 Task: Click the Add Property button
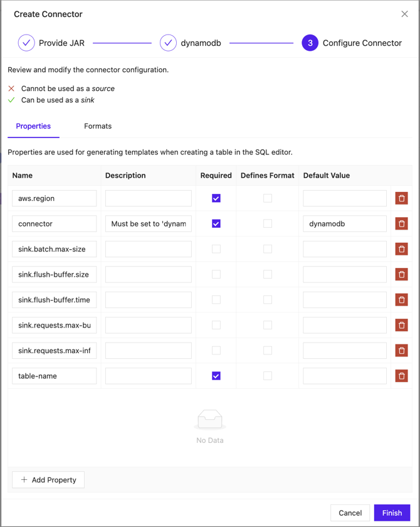48,480
